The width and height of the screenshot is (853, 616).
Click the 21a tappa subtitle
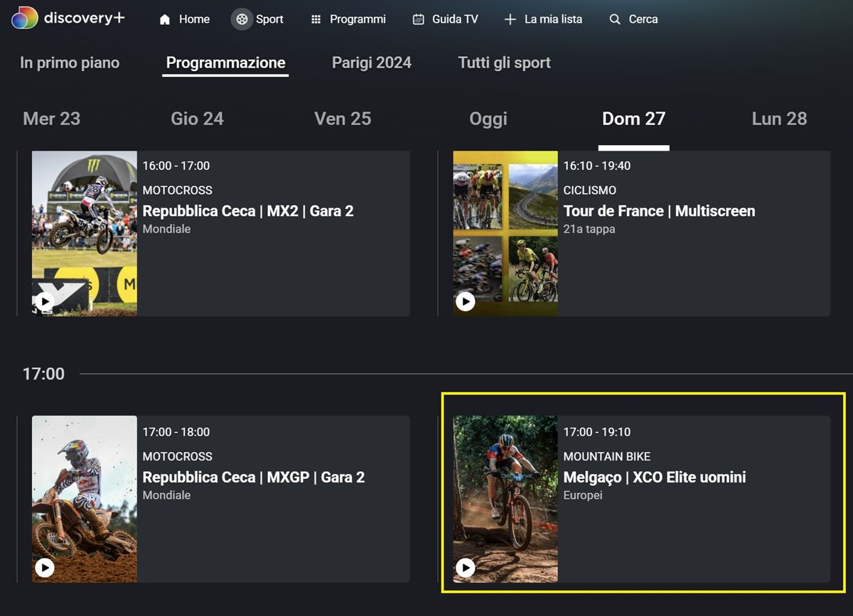589,229
